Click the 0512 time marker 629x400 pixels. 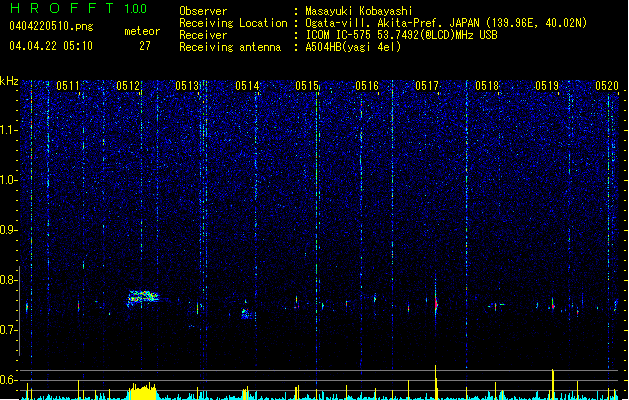[128, 85]
